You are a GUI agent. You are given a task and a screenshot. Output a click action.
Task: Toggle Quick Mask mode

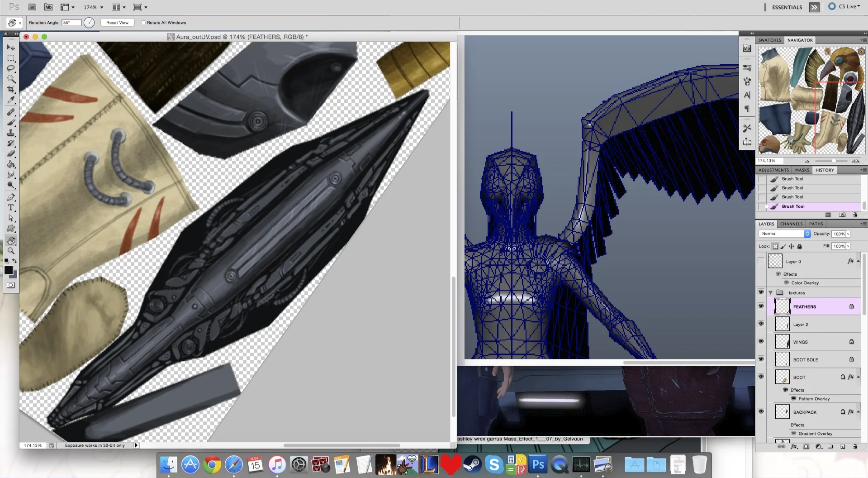pyautogui.click(x=11, y=285)
